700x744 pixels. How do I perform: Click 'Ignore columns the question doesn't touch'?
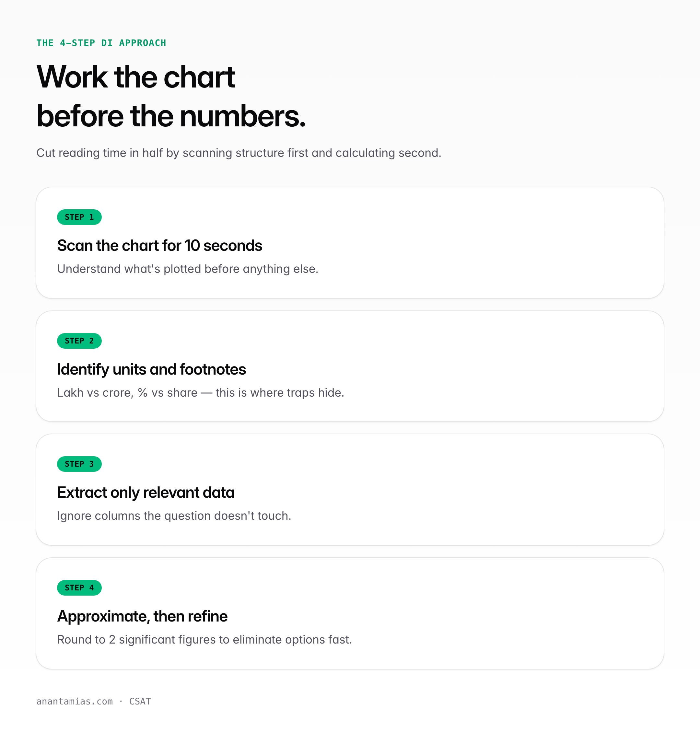(173, 516)
